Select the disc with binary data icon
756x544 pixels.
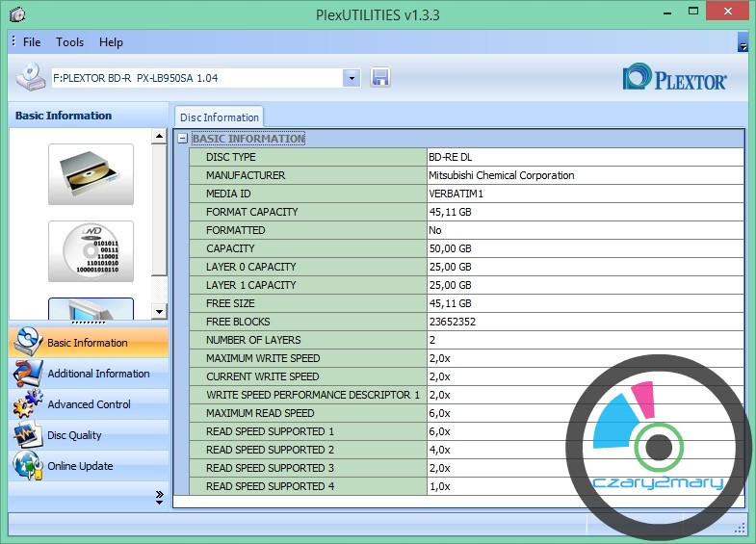point(91,251)
